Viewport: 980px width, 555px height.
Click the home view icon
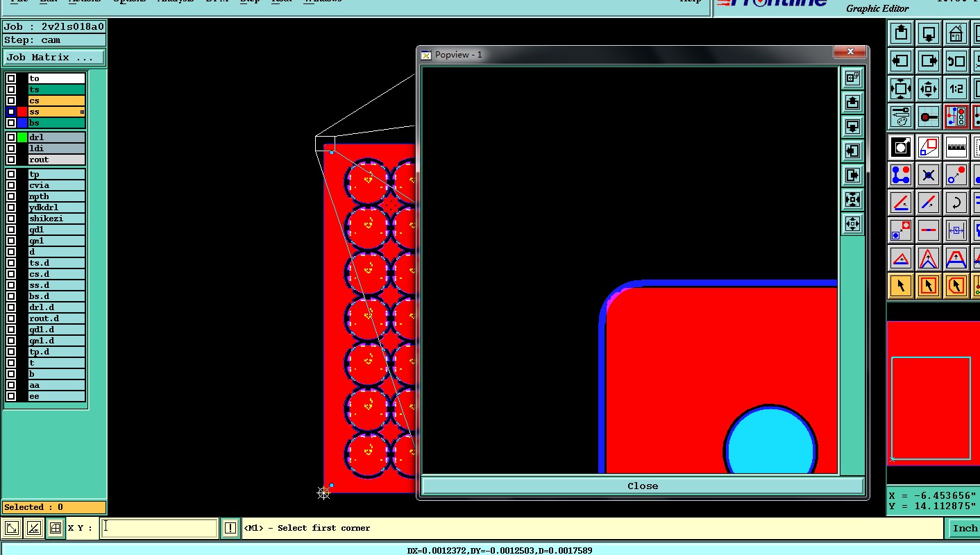pos(956,33)
